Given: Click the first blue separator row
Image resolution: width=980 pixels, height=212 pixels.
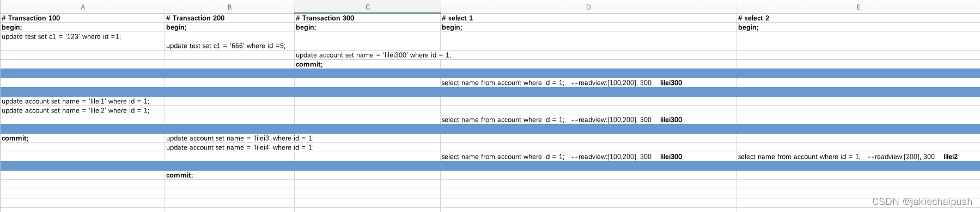Looking at the screenshot, I should pyautogui.click(x=490, y=73).
